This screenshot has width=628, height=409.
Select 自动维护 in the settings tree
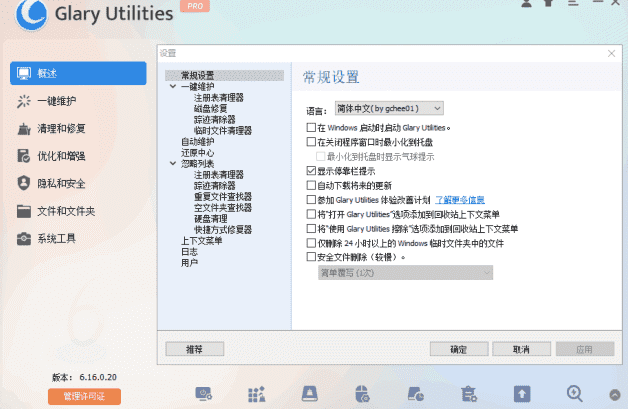tap(198, 141)
